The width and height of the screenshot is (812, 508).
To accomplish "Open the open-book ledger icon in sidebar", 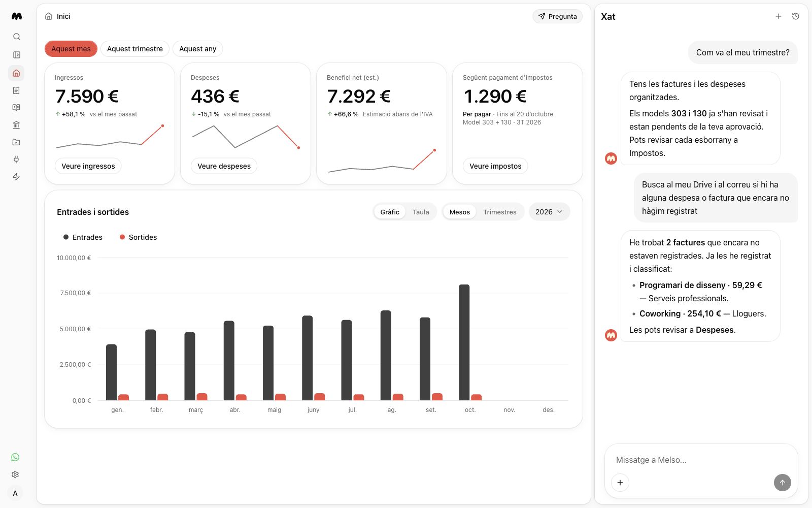I will click(16, 108).
